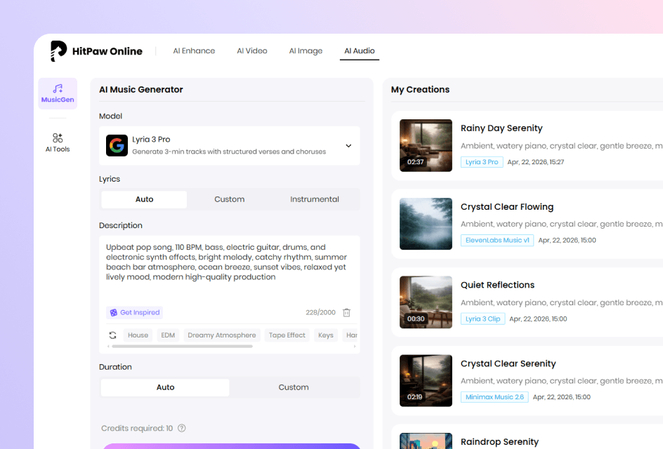Switch to the AI Enhance tab
Viewport: 663px width, 449px height.
pyautogui.click(x=194, y=51)
